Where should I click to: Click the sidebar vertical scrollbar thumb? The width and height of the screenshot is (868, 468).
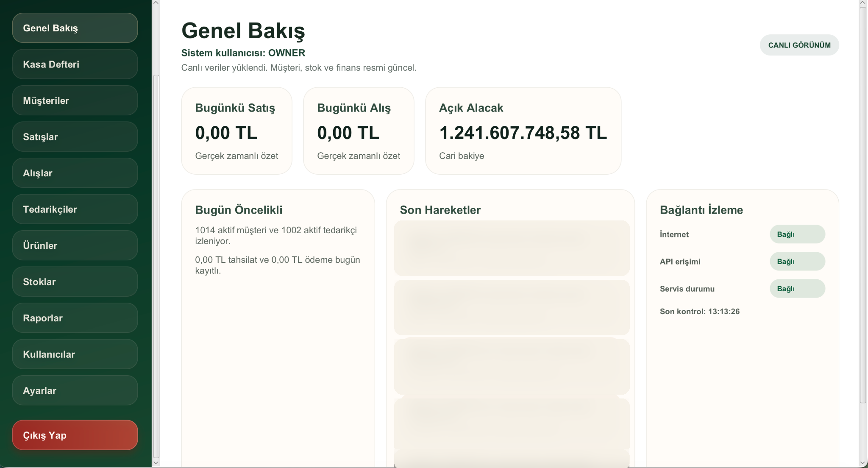156,266
